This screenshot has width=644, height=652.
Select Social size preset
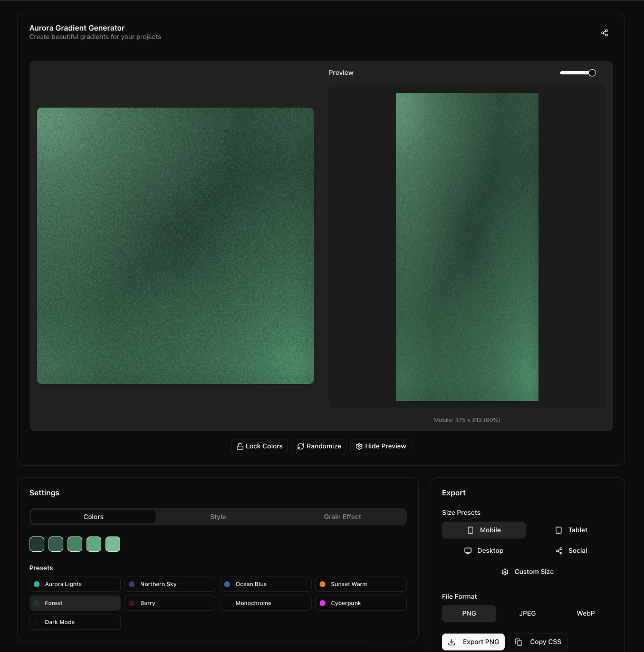point(571,551)
